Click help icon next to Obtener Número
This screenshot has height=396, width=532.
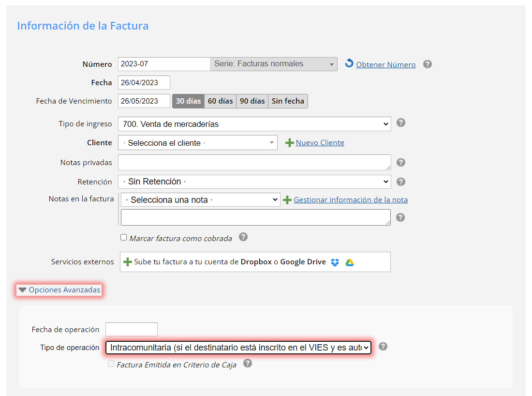[427, 64]
